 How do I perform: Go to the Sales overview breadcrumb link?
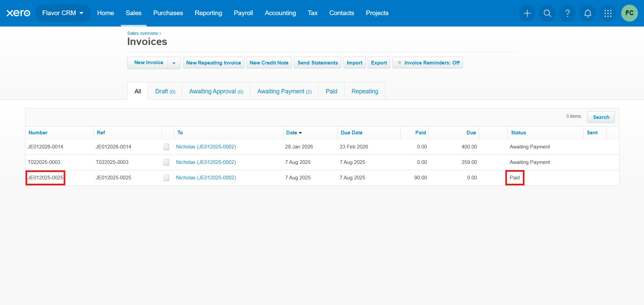143,33
